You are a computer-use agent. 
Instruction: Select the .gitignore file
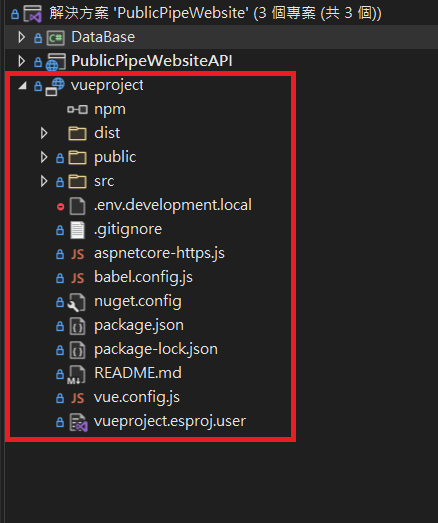(x=128, y=229)
